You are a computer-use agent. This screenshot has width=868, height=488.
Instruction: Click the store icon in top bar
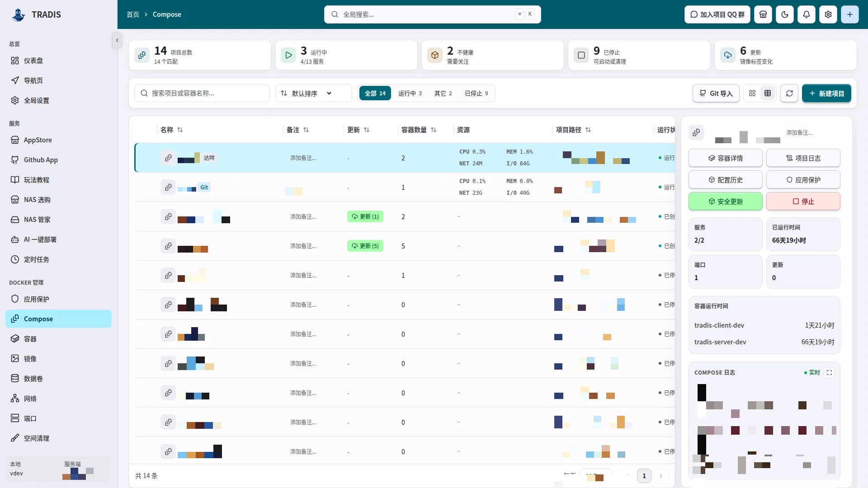tap(763, 14)
